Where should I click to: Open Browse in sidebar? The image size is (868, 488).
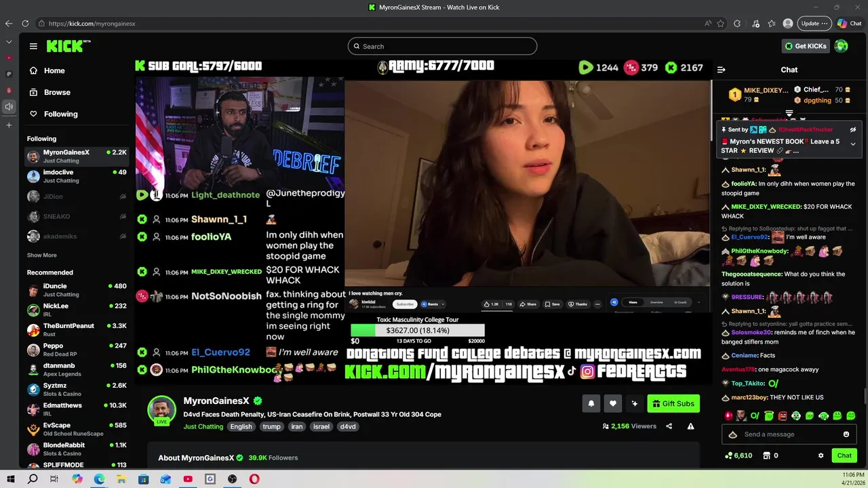(x=50, y=92)
